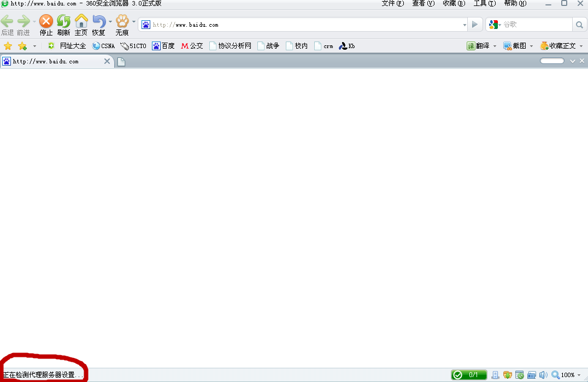This screenshot has width=588, height=382.
Task: Open the 百度 bookmark
Action: [163, 46]
